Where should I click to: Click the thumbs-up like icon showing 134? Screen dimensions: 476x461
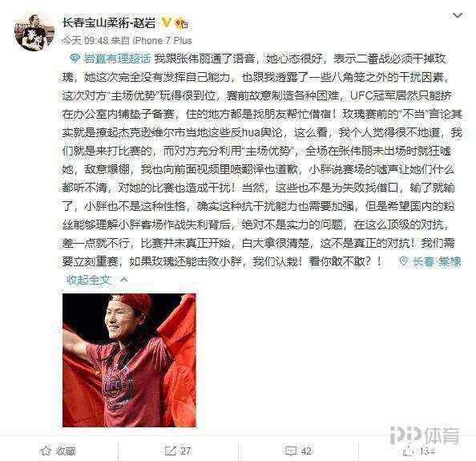point(409,451)
